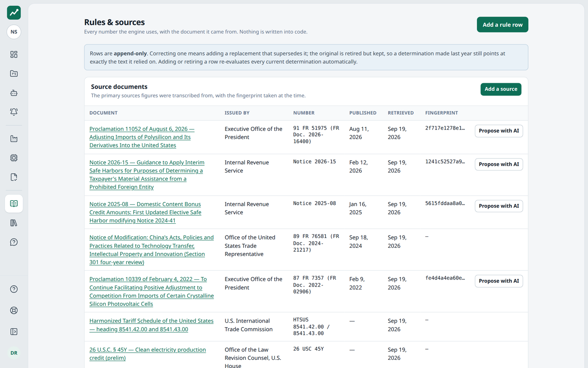Open the chip icon in sidebar
Viewport: 588px width, 368px height.
click(x=14, y=158)
